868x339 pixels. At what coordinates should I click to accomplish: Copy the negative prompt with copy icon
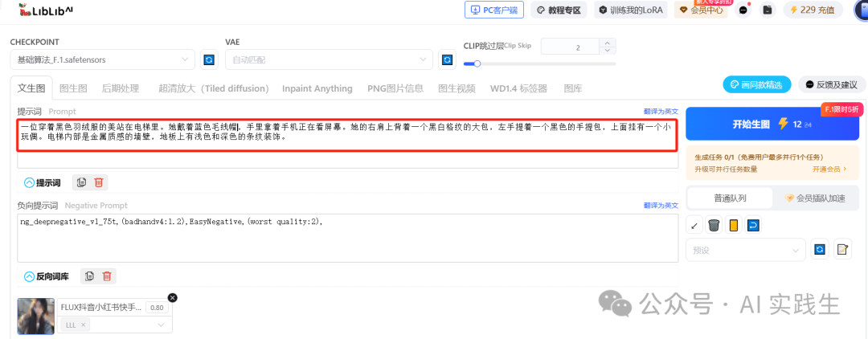click(x=90, y=276)
